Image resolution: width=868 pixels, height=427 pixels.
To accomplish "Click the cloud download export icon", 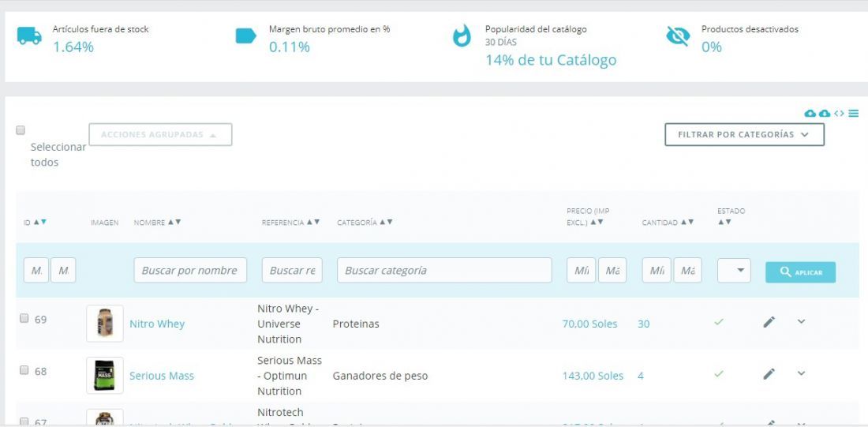I will (x=825, y=114).
